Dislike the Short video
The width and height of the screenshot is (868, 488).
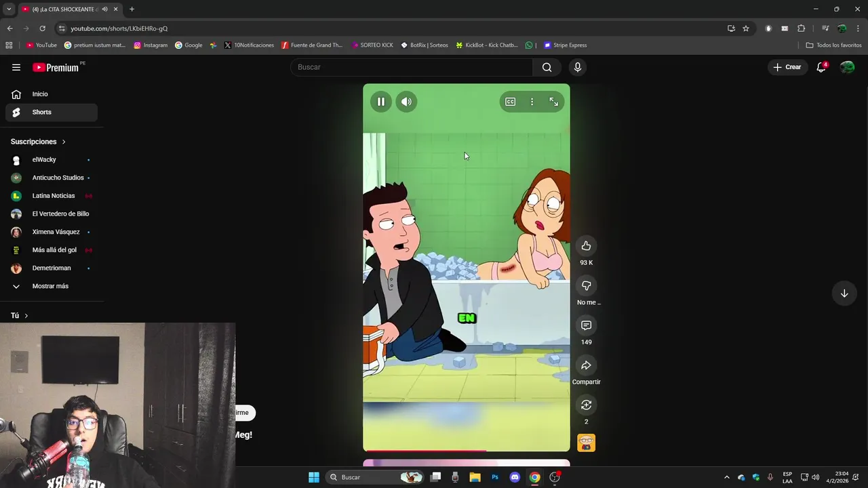click(x=586, y=286)
